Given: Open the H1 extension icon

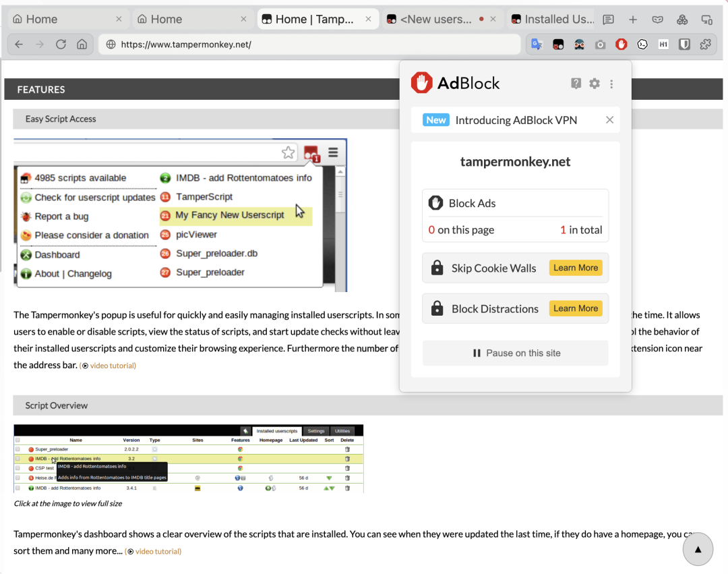Looking at the screenshot, I should pos(663,44).
